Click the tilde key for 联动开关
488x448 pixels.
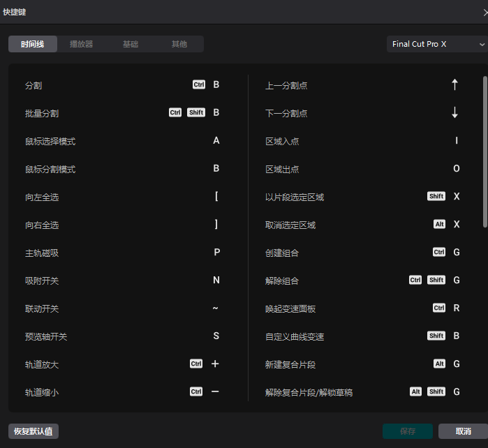216,308
